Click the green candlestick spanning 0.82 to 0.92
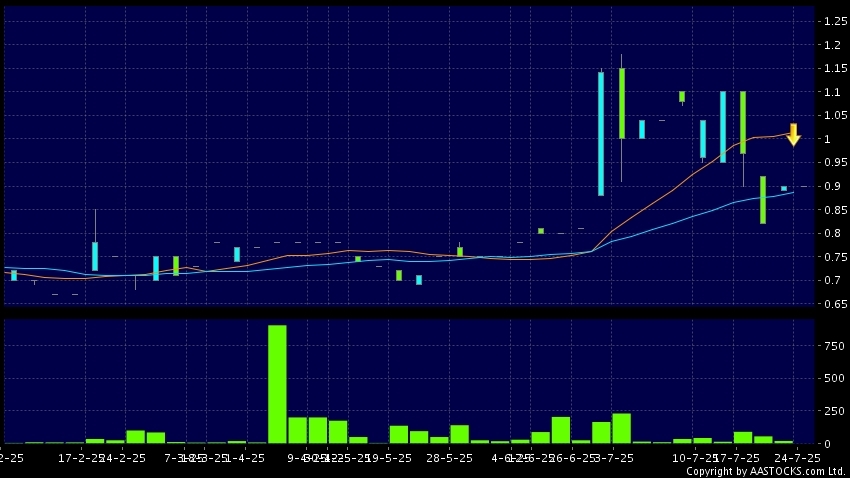 [x=763, y=200]
